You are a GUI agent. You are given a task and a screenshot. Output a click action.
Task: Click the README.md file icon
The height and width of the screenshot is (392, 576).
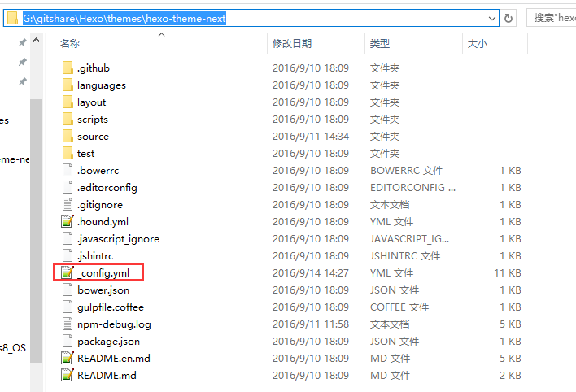point(68,376)
